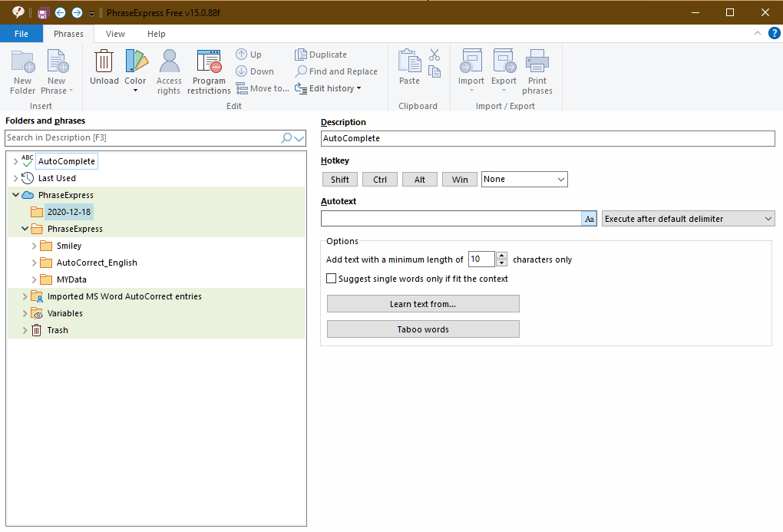Check Suggest single words only option

click(331, 278)
